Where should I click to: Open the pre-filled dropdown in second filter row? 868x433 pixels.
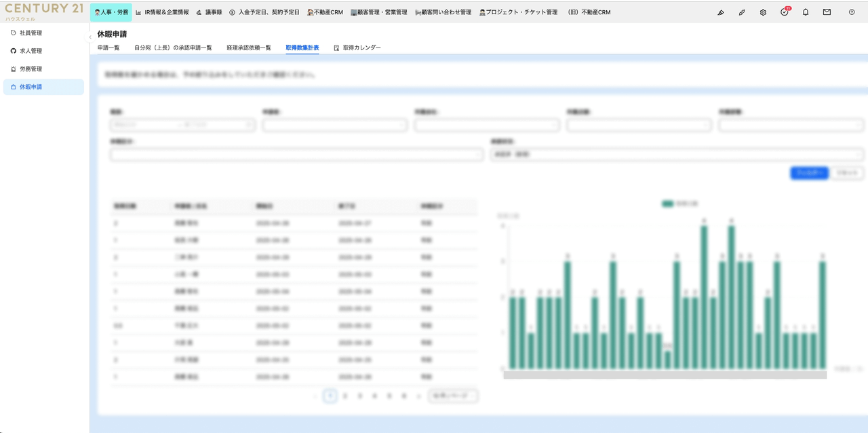676,155
